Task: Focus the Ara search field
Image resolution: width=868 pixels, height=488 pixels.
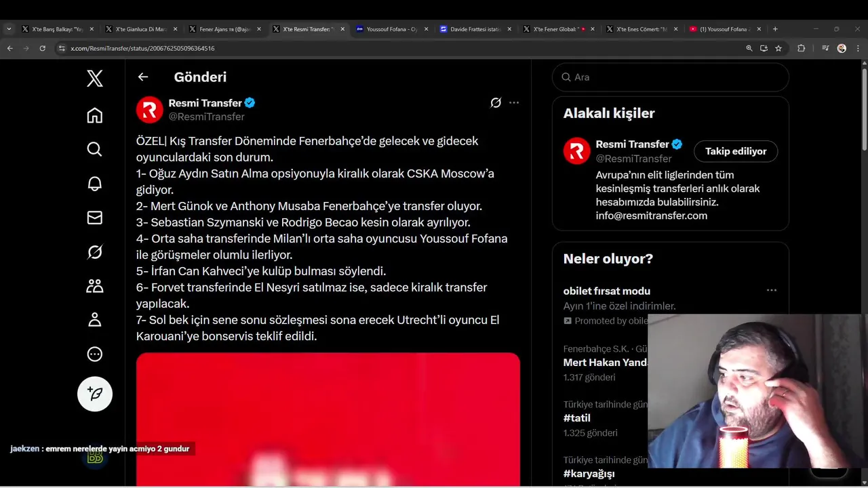Action: [x=671, y=77]
